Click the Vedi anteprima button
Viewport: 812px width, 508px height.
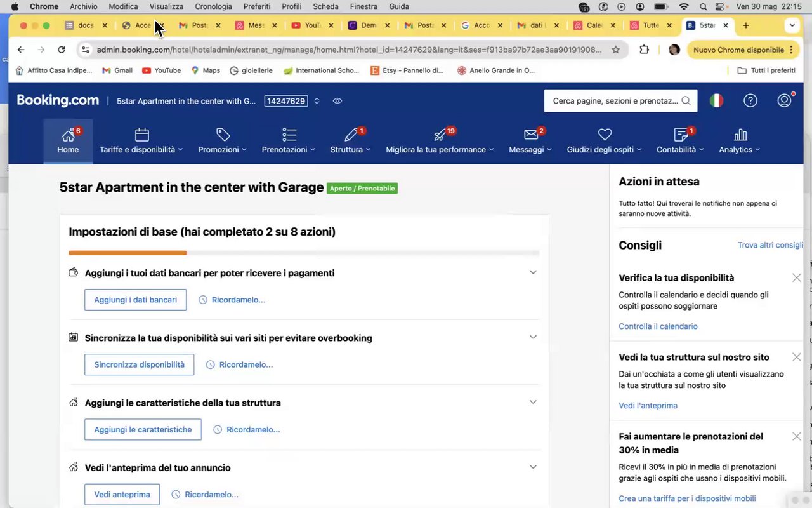[x=122, y=495]
